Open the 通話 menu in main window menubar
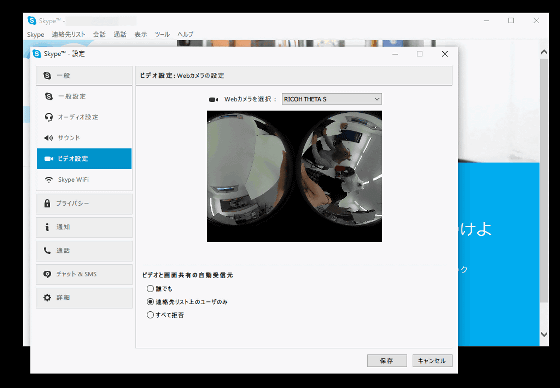This screenshot has width=560, height=388. [x=120, y=34]
